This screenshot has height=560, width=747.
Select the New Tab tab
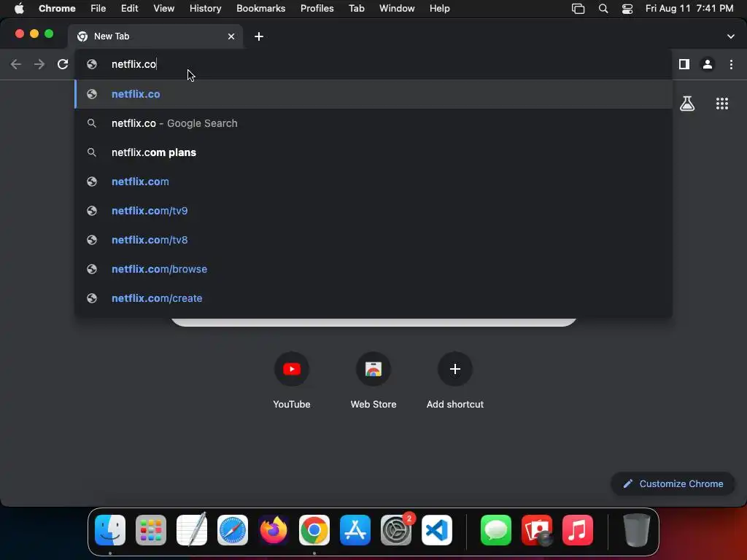tap(155, 36)
